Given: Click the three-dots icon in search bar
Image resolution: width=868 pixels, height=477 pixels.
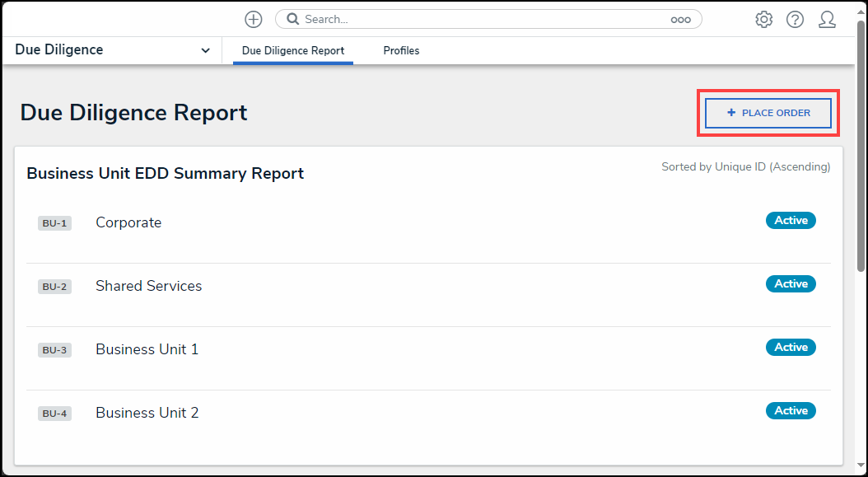Looking at the screenshot, I should 680,20.
